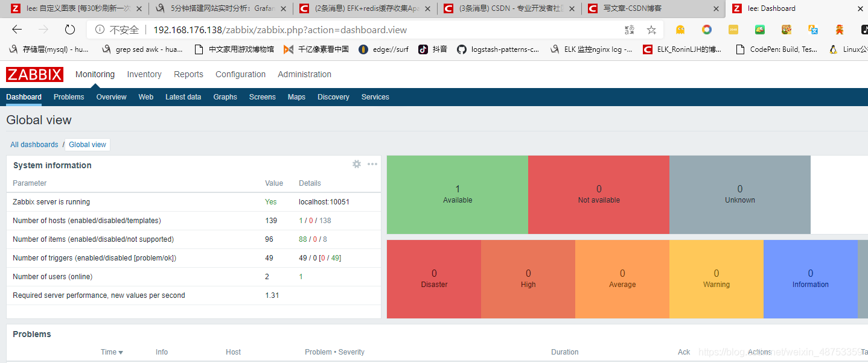Image resolution: width=868 pixels, height=363 pixels.
Task: Click the ZABBIX logo
Action: [34, 74]
